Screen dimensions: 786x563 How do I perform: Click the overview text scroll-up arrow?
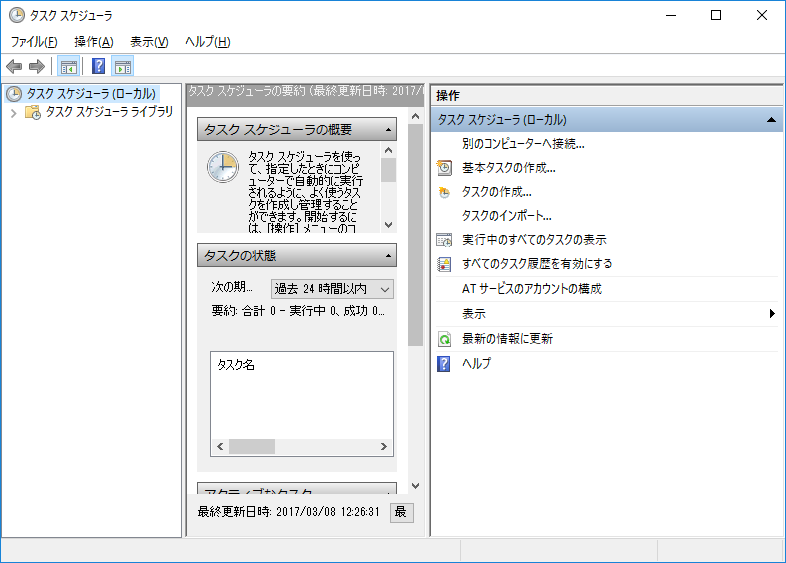pos(388,150)
